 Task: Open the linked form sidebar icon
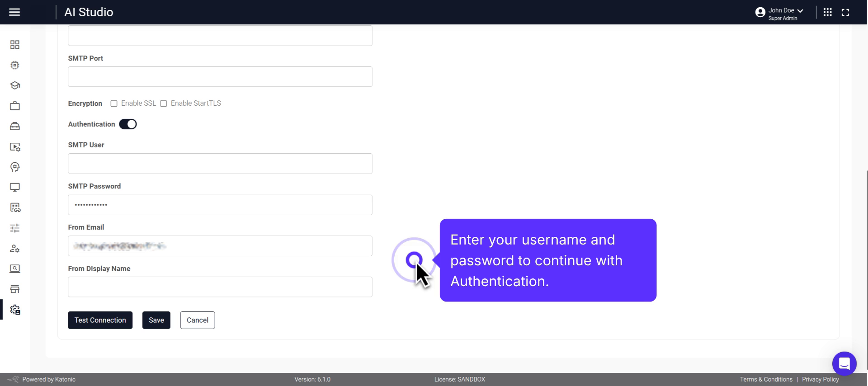[x=15, y=207]
